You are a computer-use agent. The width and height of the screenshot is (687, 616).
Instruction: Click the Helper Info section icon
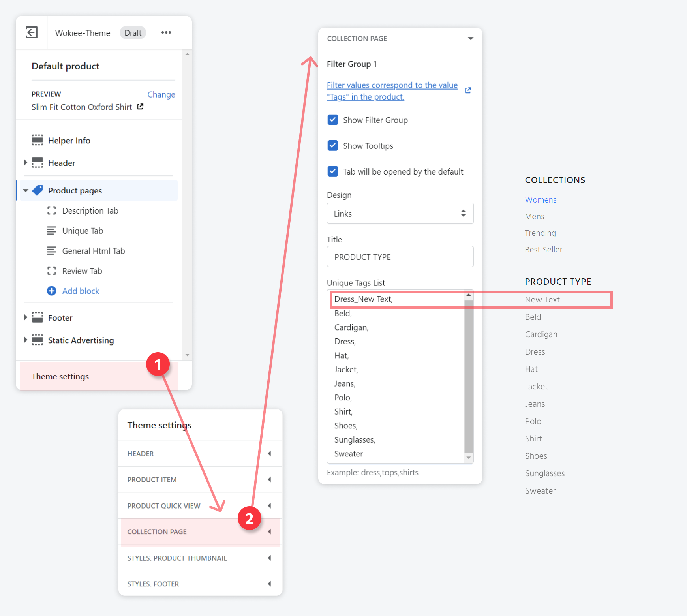click(38, 140)
